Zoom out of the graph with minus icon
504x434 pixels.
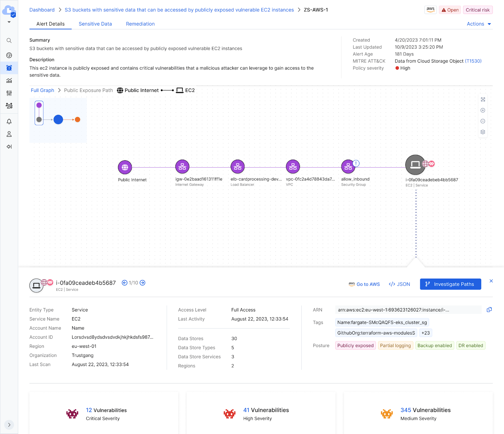click(483, 121)
